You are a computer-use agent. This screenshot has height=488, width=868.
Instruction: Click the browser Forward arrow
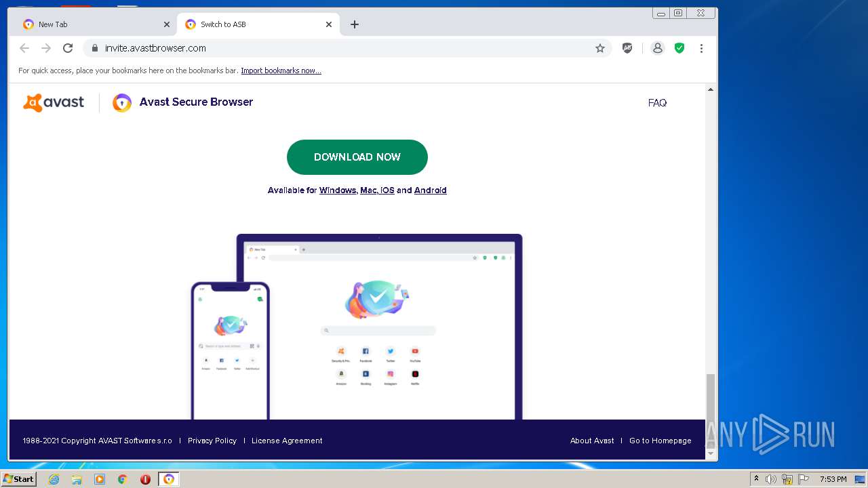(46, 48)
